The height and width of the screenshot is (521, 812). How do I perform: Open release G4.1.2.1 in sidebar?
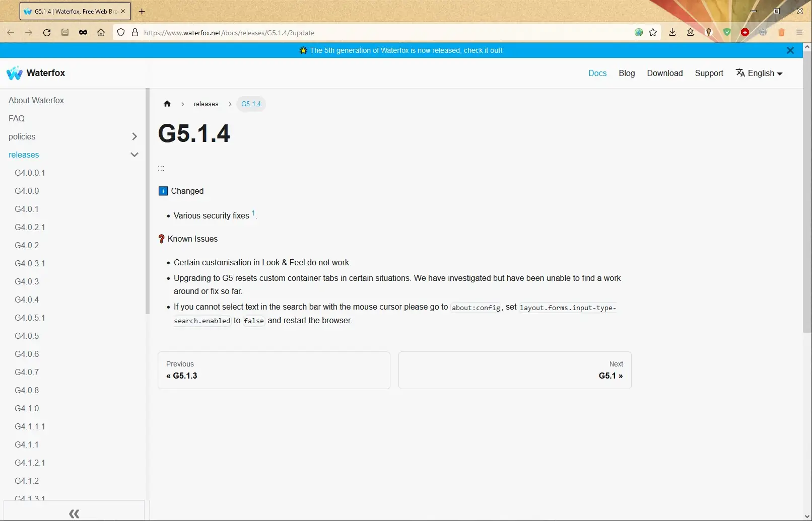30,463
